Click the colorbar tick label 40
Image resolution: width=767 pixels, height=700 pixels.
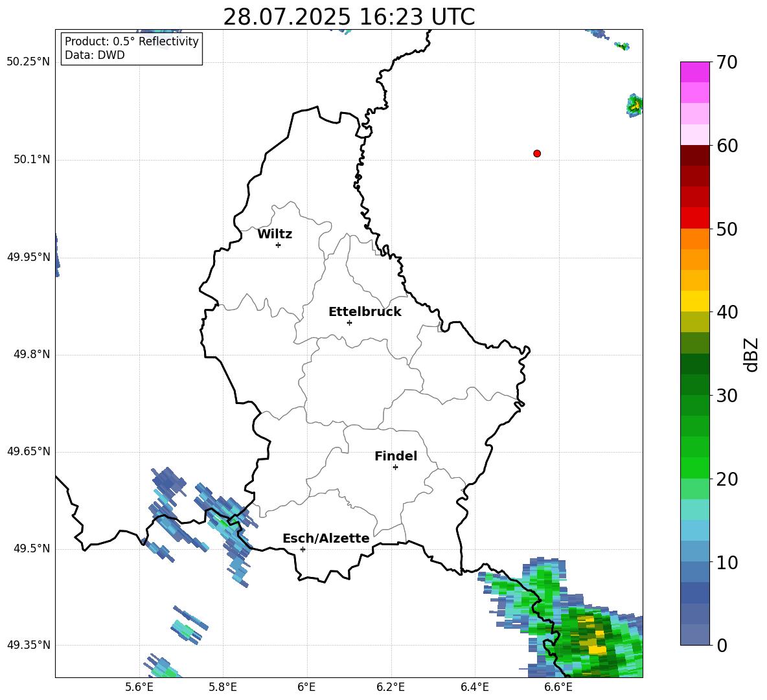(x=727, y=312)
